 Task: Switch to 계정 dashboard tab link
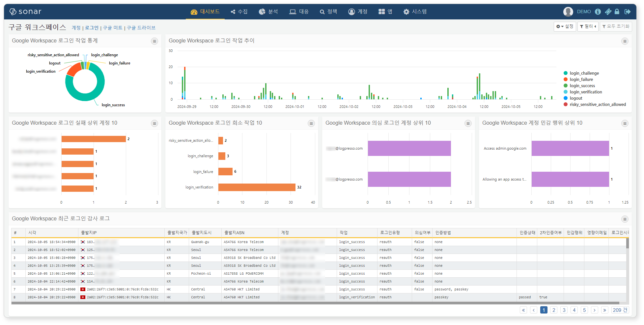point(76,28)
